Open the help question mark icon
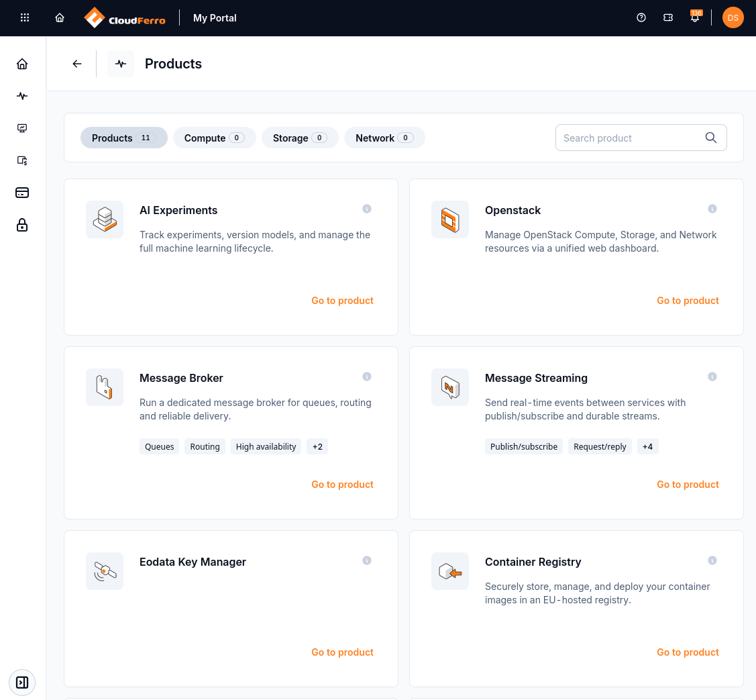 click(x=641, y=18)
